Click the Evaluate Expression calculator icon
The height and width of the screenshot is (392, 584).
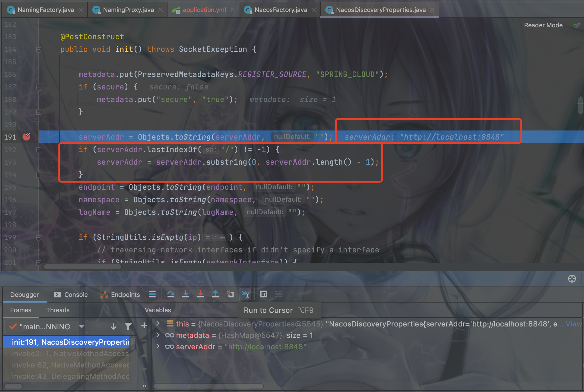click(x=264, y=294)
